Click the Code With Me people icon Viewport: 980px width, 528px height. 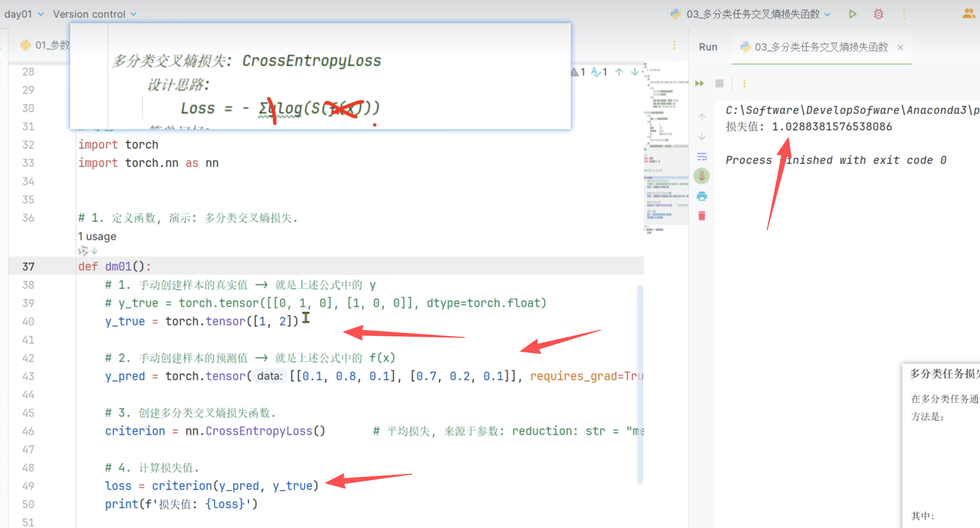pos(968,14)
